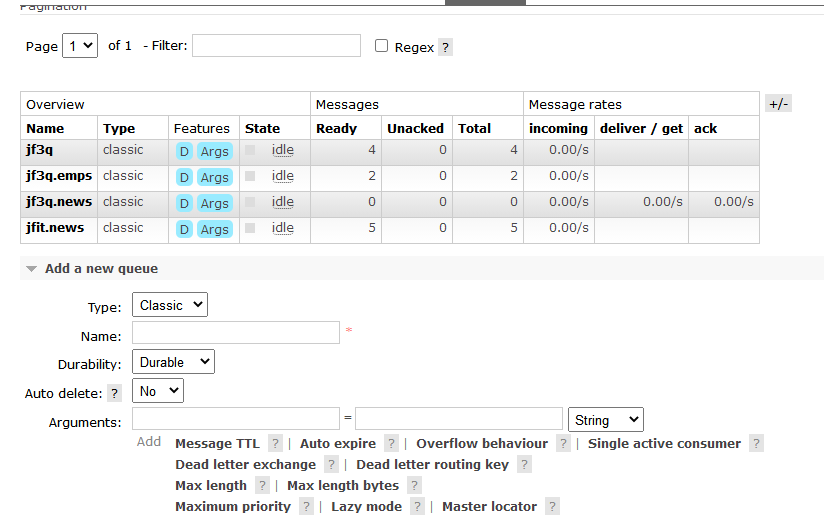Click the D badge for jfit.news
The width and height of the screenshot is (824, 520).
click(x=184, y=230)
